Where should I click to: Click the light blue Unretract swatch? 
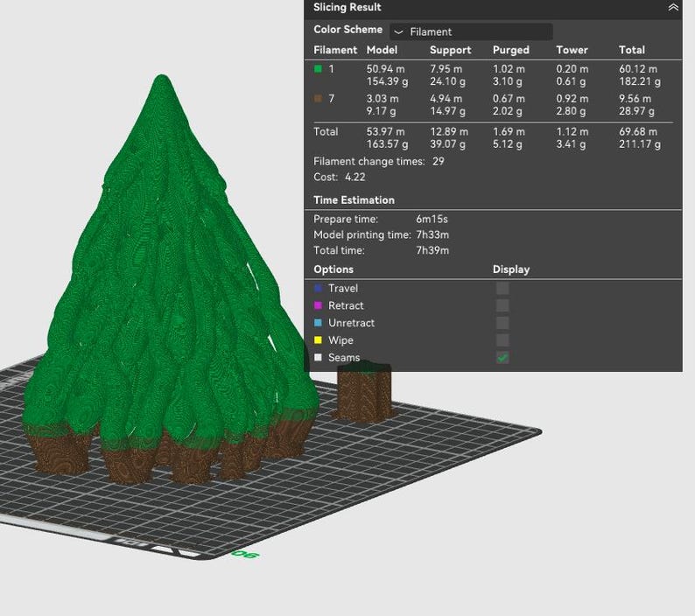(318, 323)
